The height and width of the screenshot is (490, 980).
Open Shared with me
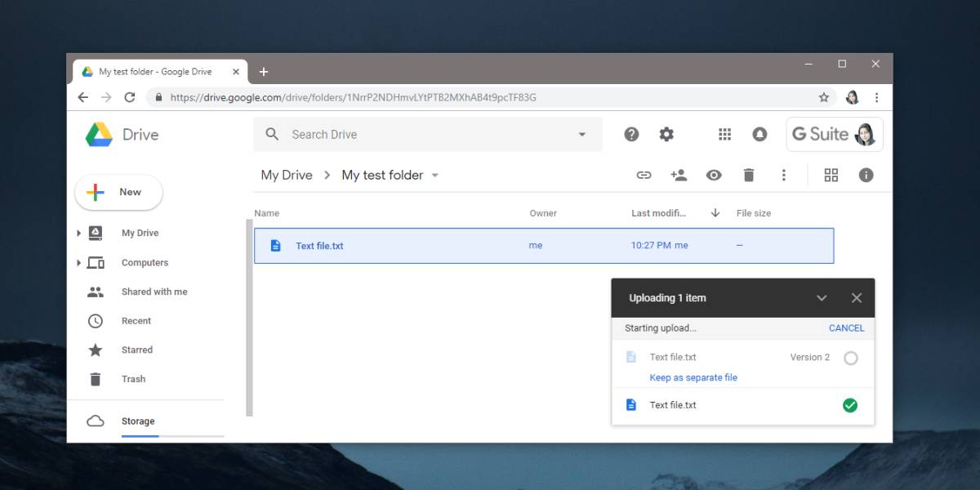[154, 292]
